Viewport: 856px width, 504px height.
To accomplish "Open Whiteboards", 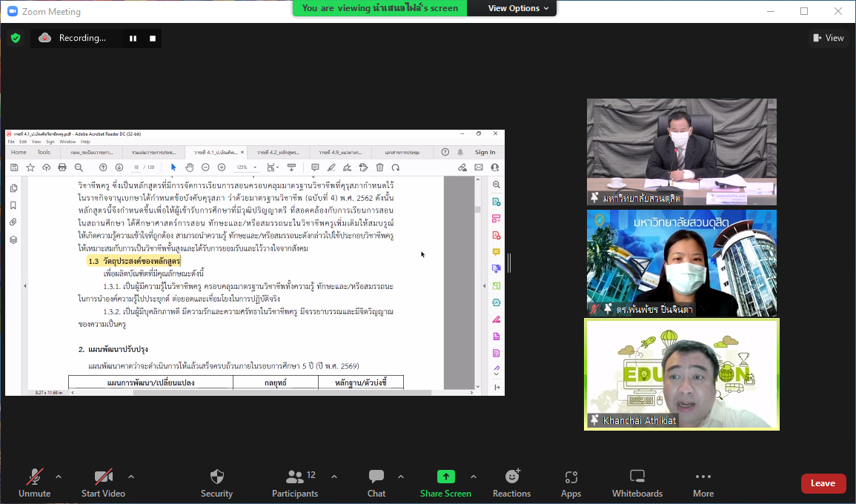I will point(637,477).
